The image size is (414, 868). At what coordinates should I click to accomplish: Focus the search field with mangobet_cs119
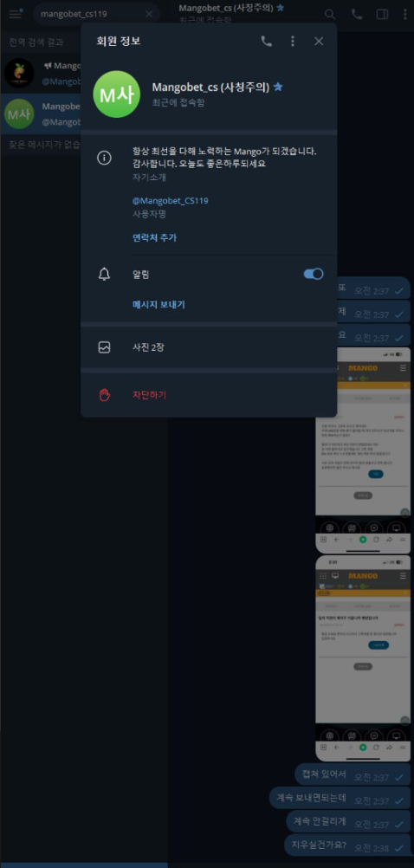pyautogui.click(x=88, y=14)
